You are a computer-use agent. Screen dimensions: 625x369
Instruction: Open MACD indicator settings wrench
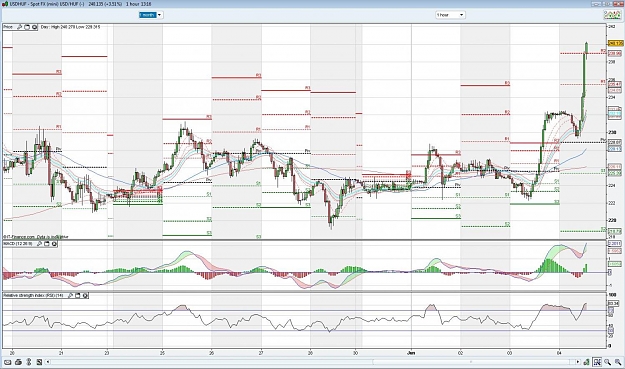39,243
